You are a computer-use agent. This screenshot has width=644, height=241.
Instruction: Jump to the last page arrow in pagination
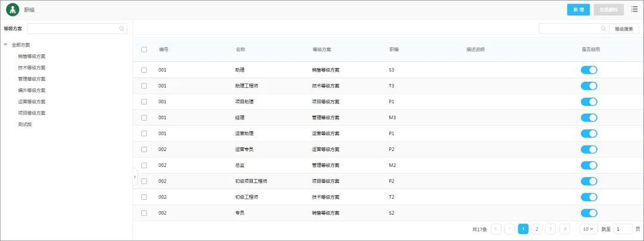tap(565, 228)
